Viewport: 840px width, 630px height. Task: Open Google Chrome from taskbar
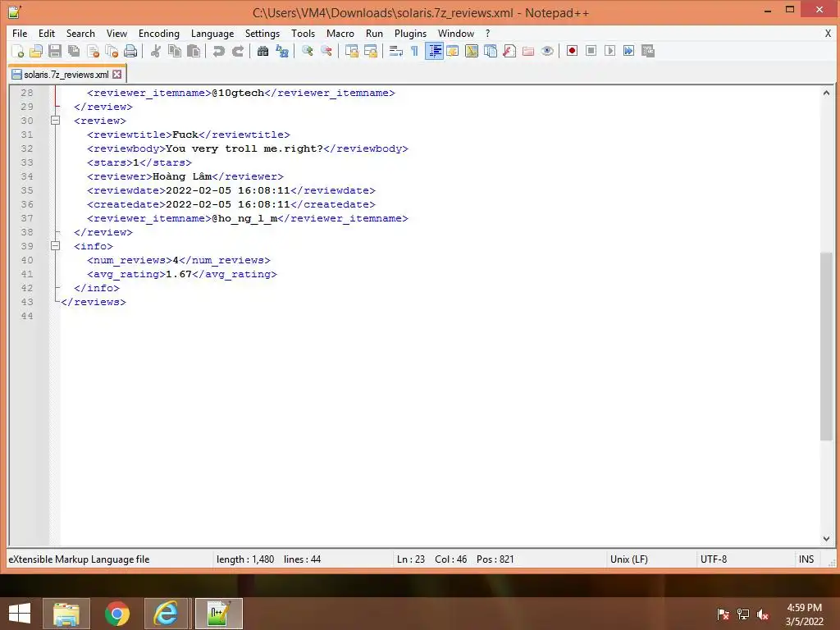116,614
